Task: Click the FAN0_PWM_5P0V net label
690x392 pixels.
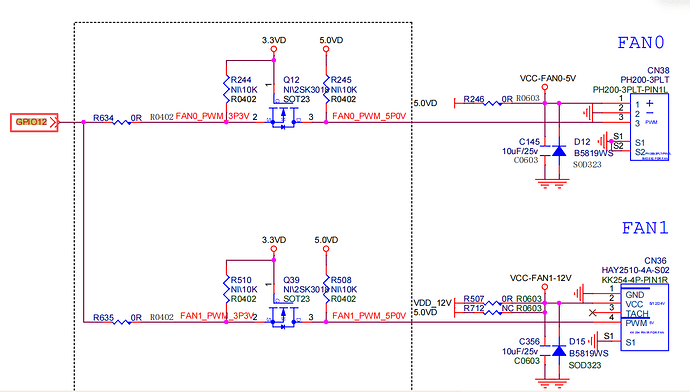Action: [369, 116]
